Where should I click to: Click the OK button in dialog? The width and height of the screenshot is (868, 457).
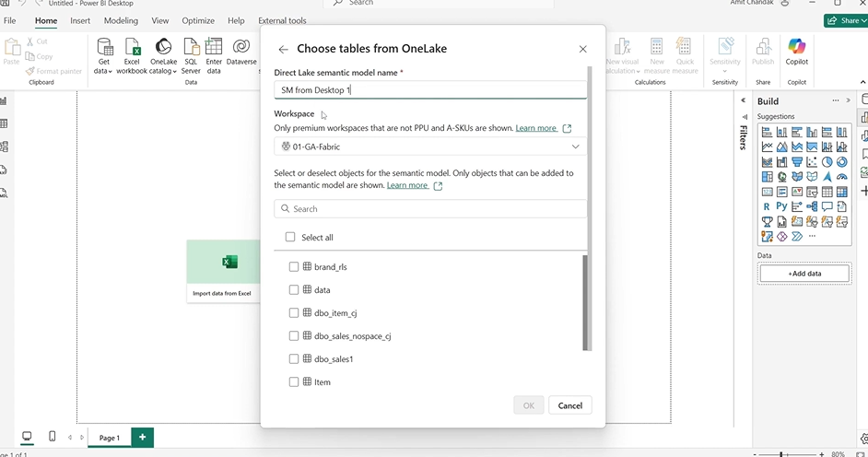pyautogui.click(x=529, y=405)
